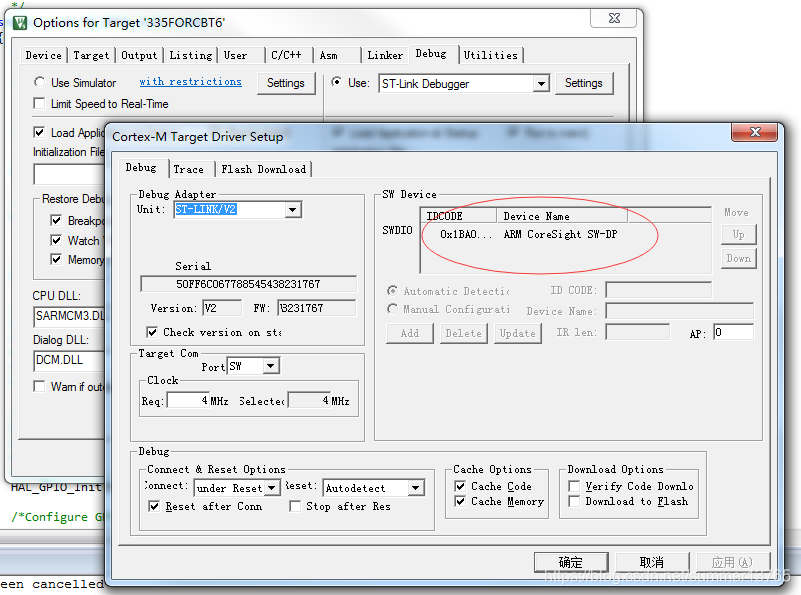Screen dimensions: 801x595
Task: Switch to the Trace tab
Action: pyautogui.click(x=189, y=168)
